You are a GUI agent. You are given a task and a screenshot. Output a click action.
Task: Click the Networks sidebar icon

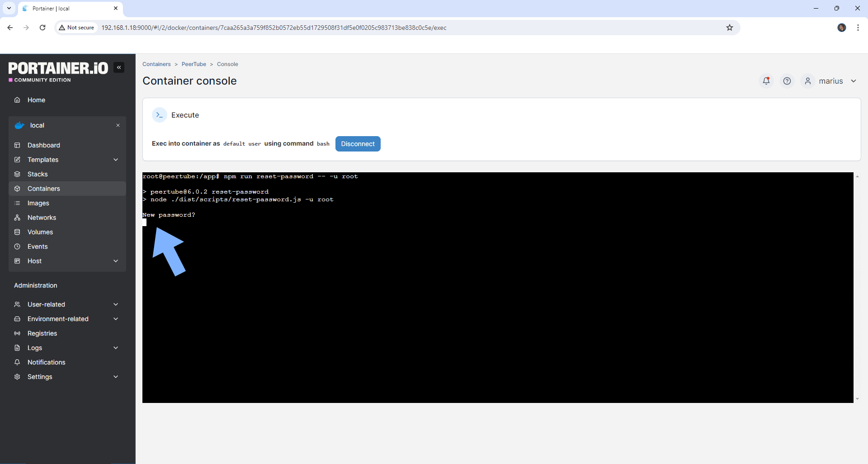pos(17,218)
